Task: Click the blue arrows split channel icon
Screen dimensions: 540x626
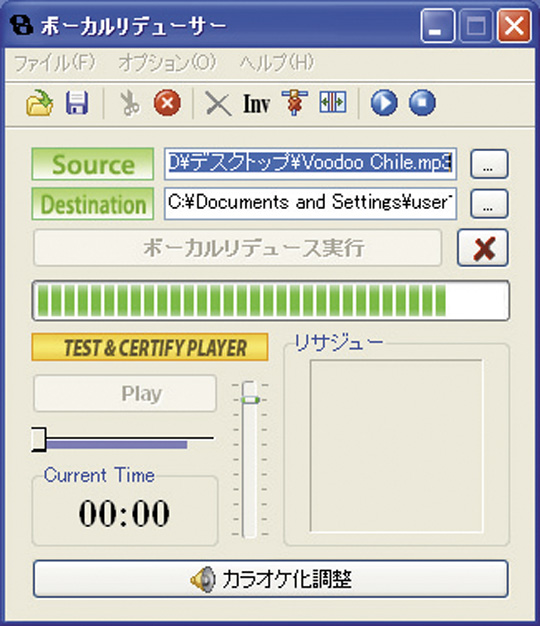Action: tap(332, 102)
